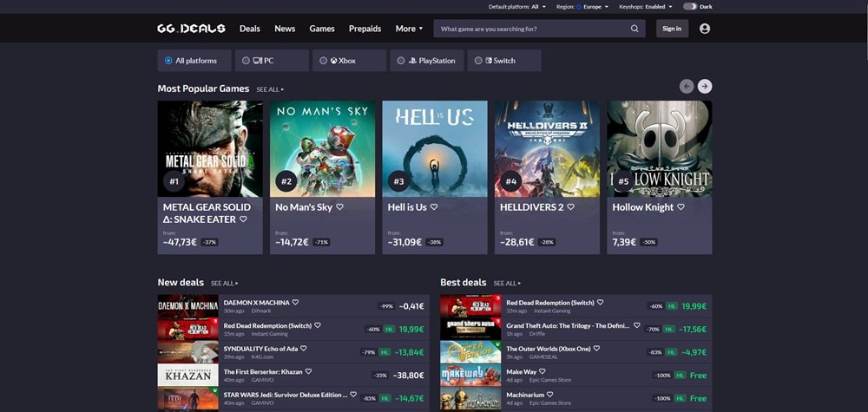Screen dimensions: 868x412
Task: Open SYNDUALITY Echo of Ada deal title
Action: point(260,349)
